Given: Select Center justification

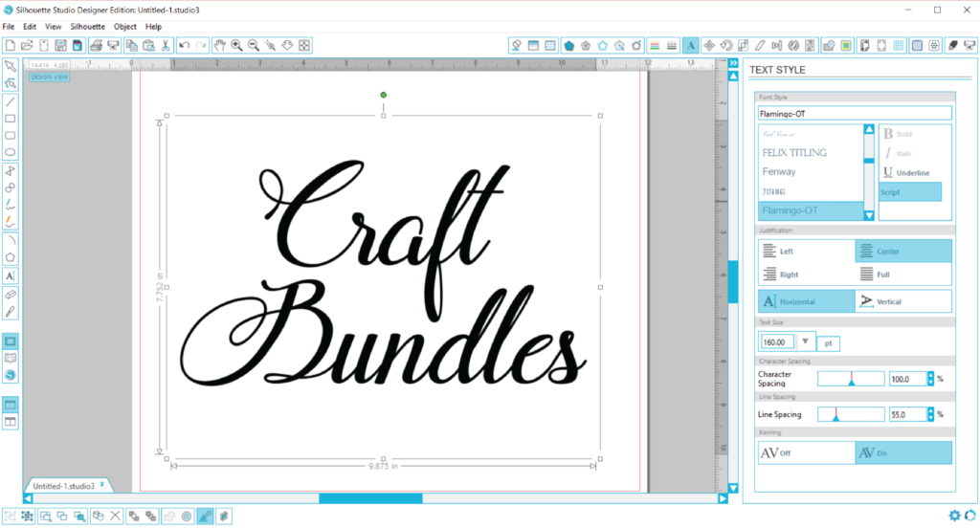Looking at the screenshot, I should 903,252.
